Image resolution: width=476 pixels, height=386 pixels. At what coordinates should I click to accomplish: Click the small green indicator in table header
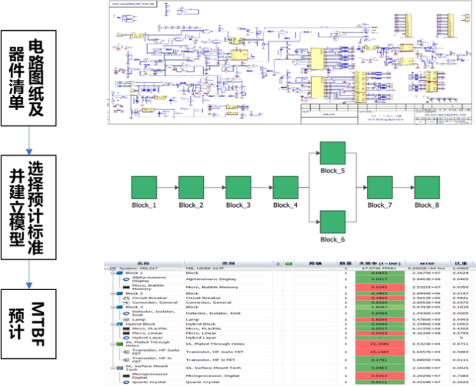[289, 264]
